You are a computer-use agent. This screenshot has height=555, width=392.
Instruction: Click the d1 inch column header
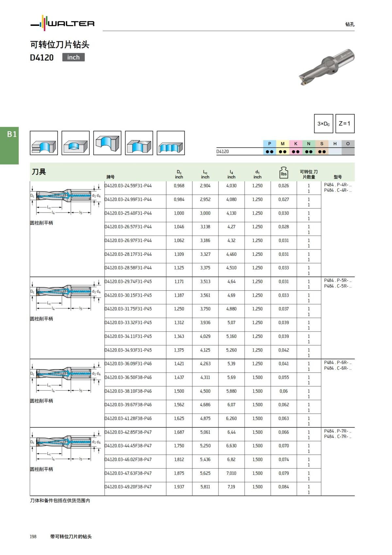[257, 174]
